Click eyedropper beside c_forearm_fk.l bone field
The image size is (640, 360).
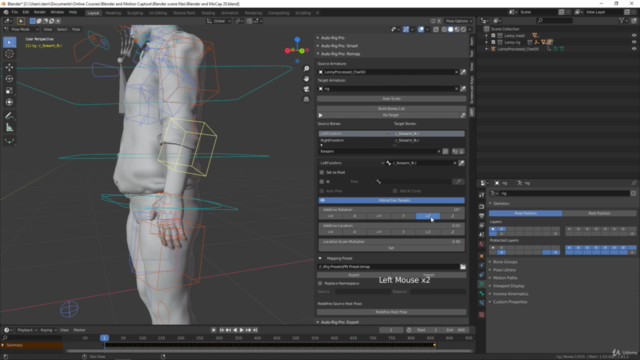point(461,163)
